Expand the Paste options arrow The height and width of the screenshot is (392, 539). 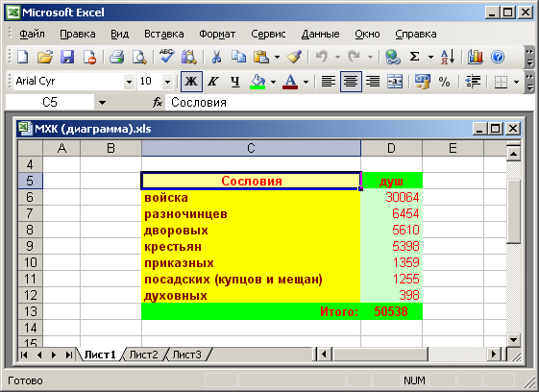(x=277, y=57)
